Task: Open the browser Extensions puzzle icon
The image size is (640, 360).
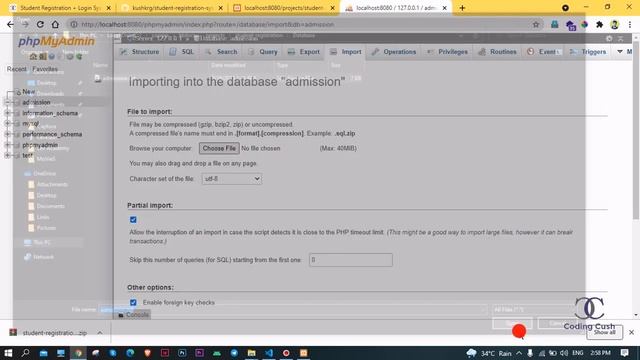Action: (x=599, y=24)
